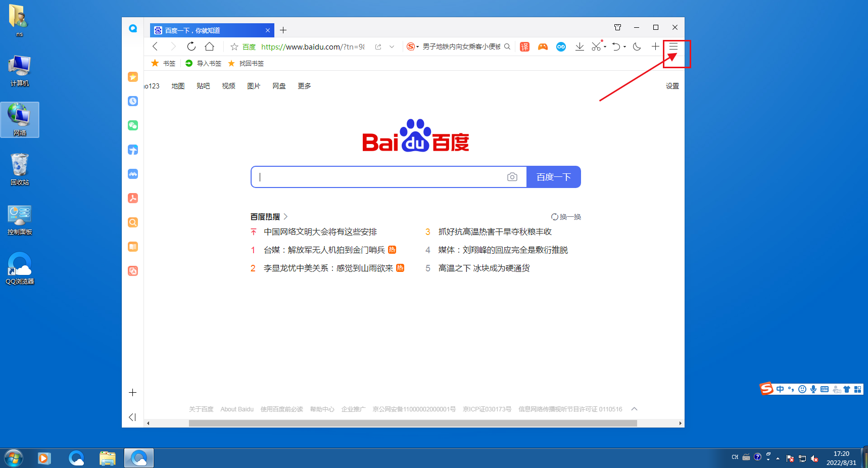The height and width of the screenshot is (468, 868).
Task: Click the forward navigation arrow
Action: [x=173, y=46]
